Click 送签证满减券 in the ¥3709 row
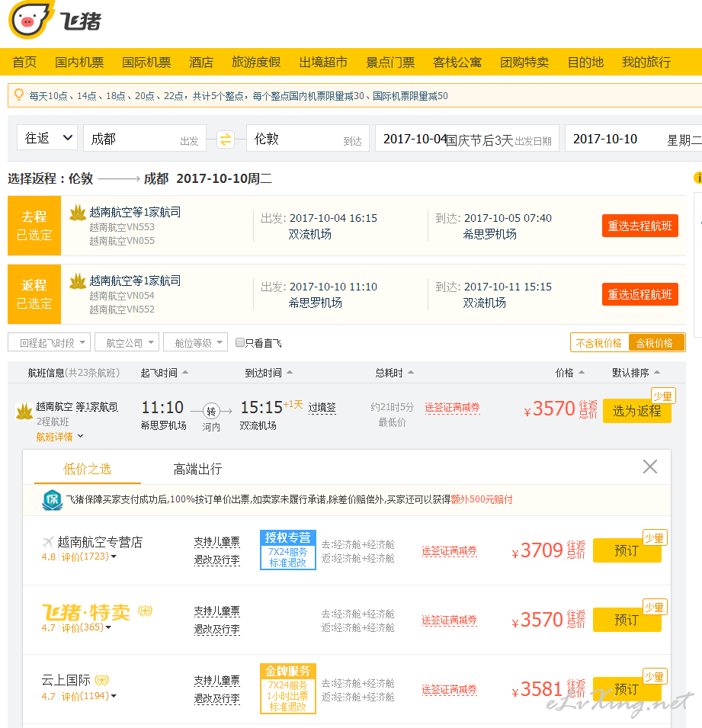Screen dimensions: 702x728 [449, 551]
